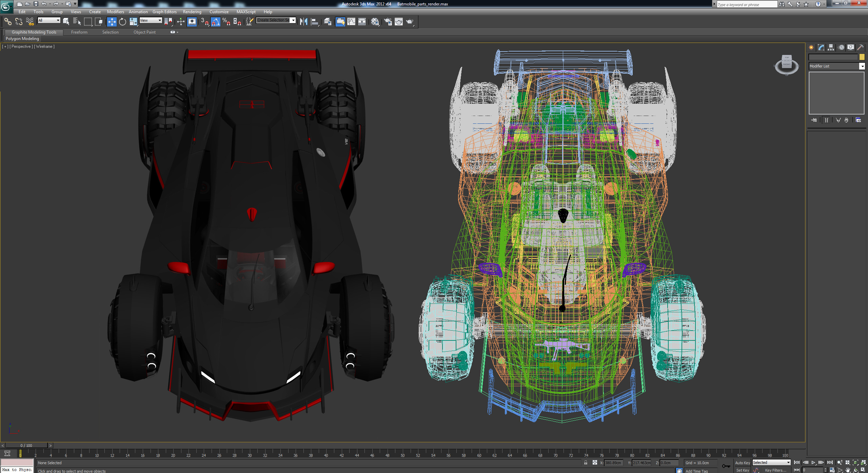Open the MAXScript menu
868x473 pixels.
point(246,12)
